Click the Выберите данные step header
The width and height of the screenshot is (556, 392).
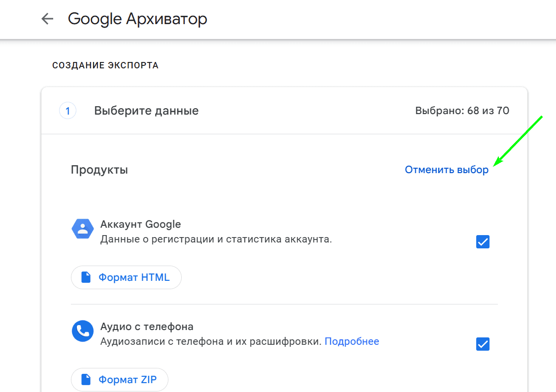coord(146,111)
